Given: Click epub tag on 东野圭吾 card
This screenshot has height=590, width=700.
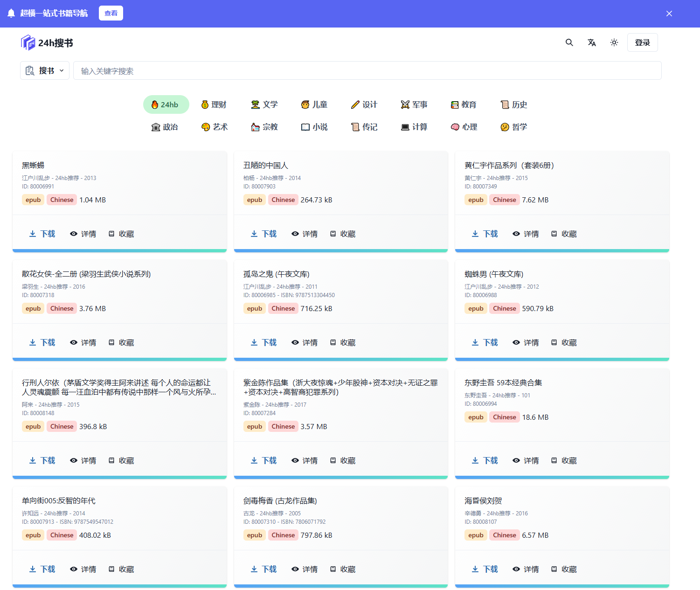Looking at the screenshot, I should [x=476, y=417].
